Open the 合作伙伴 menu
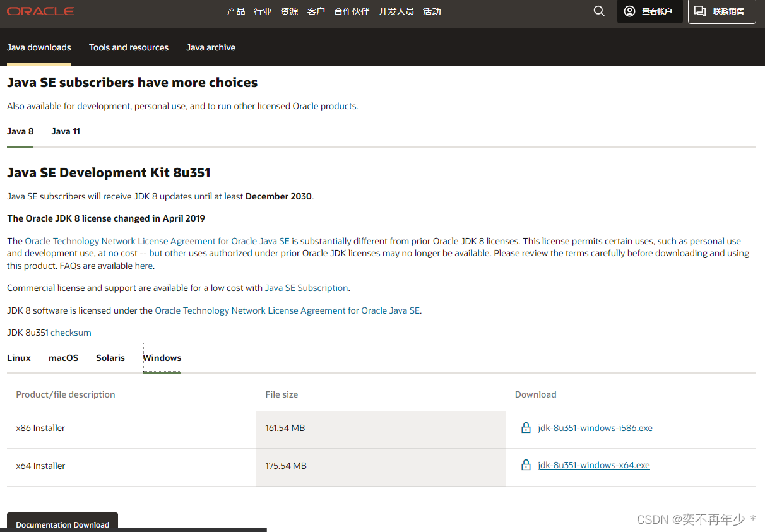This screenshot has width=765, height=532. click(352, 11)
